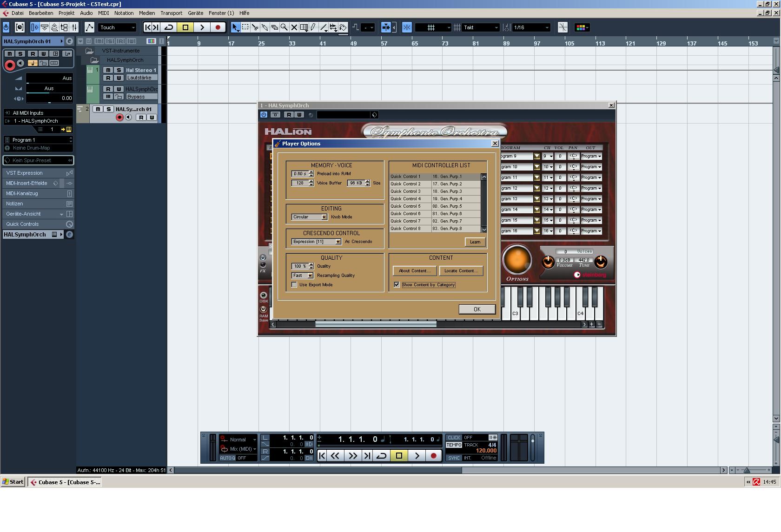Open program 9 slot dropdown arrow
This screenshot has height=532, width=781.
[x=537, y=157]
